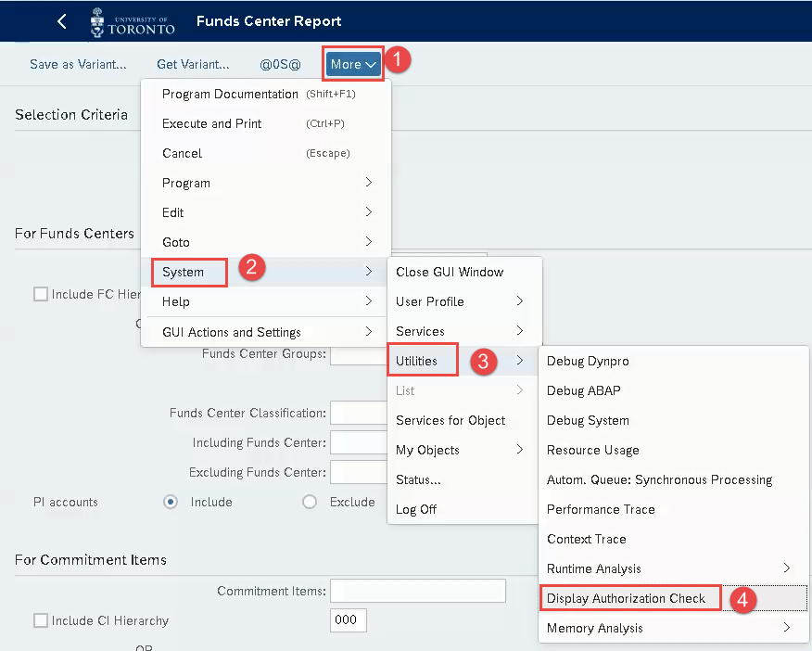Image resolution: width=812 pixels, height=651 pixels.
Task: Select Autom. Queue: Synchronous Processing
Action: click(x=673, y=479)
